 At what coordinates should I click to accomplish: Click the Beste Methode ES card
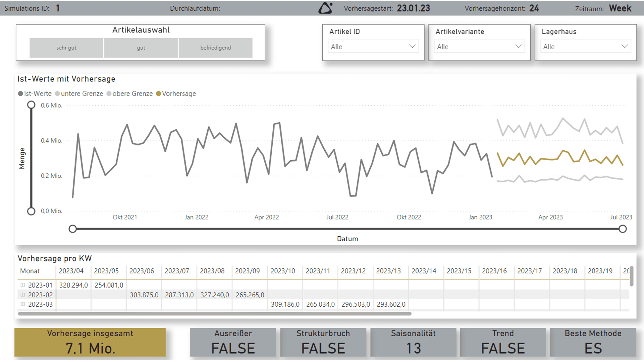point(593,342)
